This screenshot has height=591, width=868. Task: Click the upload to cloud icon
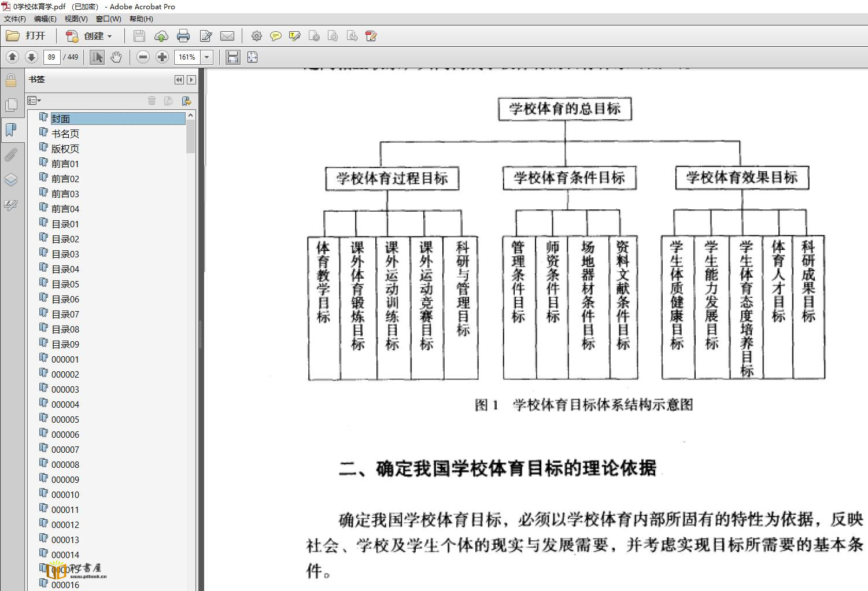click(x=161, y=36)
